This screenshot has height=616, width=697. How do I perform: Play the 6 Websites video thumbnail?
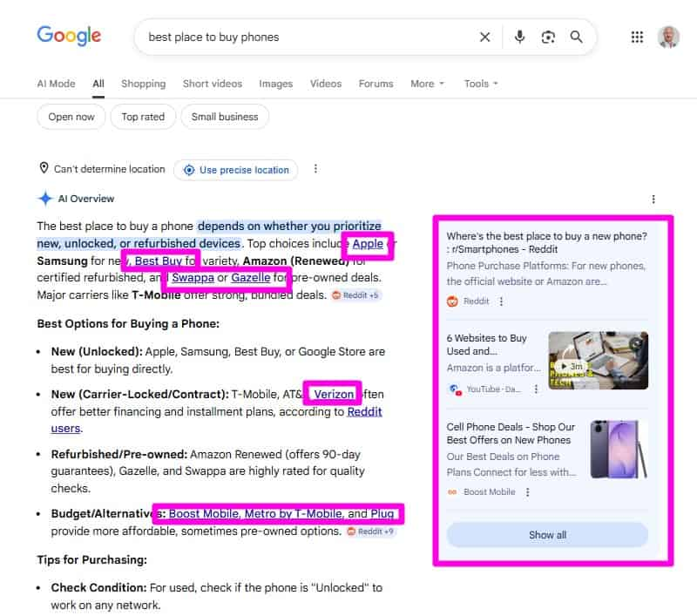pos(598,361)
